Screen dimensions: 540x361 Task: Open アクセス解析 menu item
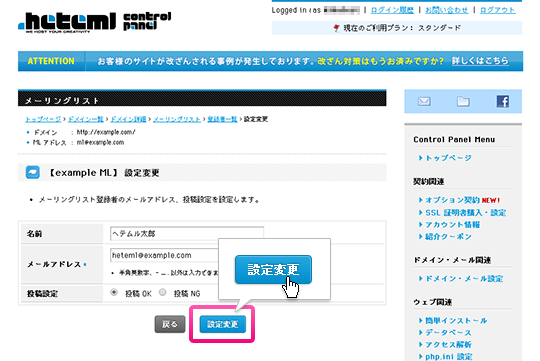coord(448,344)
